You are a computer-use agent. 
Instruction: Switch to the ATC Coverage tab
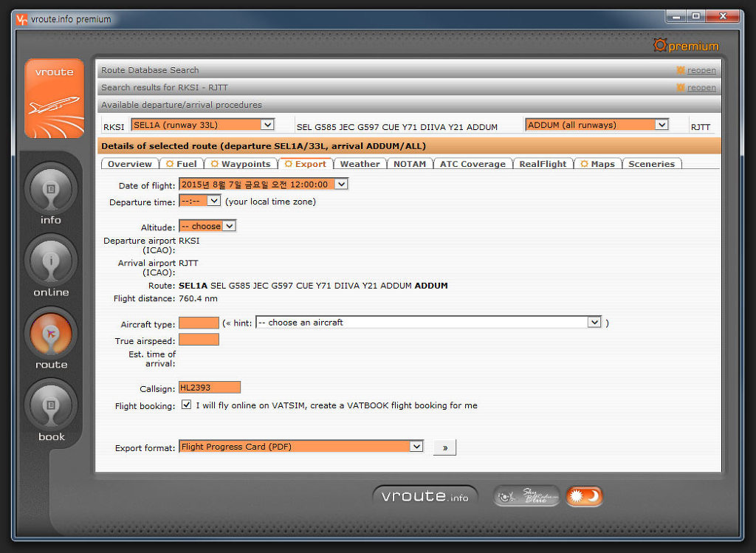point(472,164)
